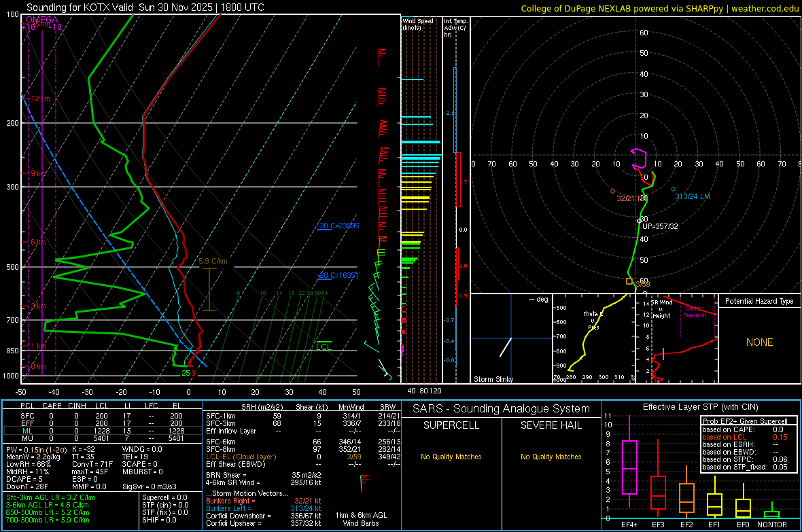The width and height of the screenshot is (802, 532).
Task: Click the SUPERCELL column heading
Action: pyautogui.click(x=451, y=425)
